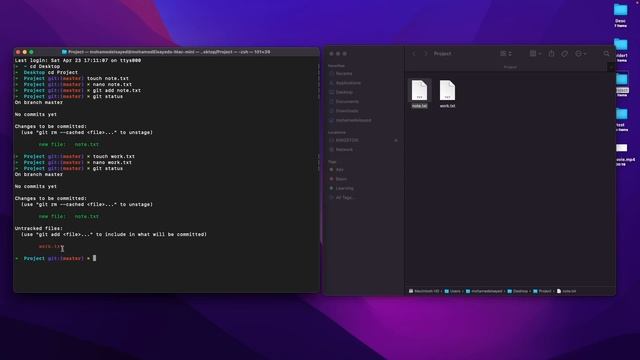Click the Finder Share icon
640x360 pixels.
point(551,53)
